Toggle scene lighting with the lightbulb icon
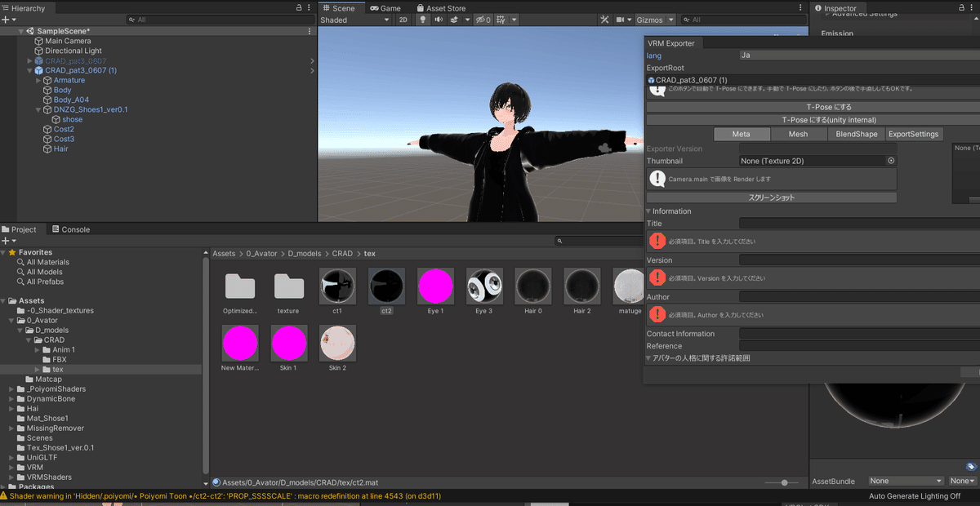Viewport: 980px width, 506px height. coord(423,20)
